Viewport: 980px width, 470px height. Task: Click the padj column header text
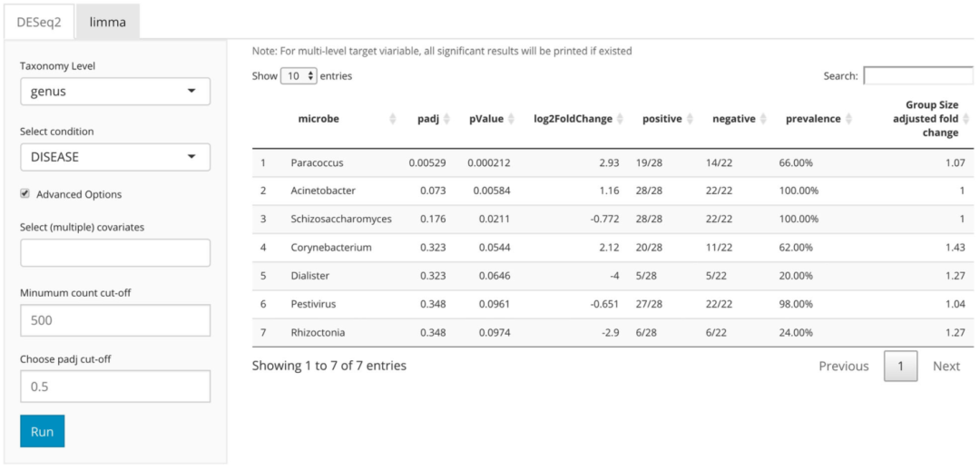pos(428,119)
